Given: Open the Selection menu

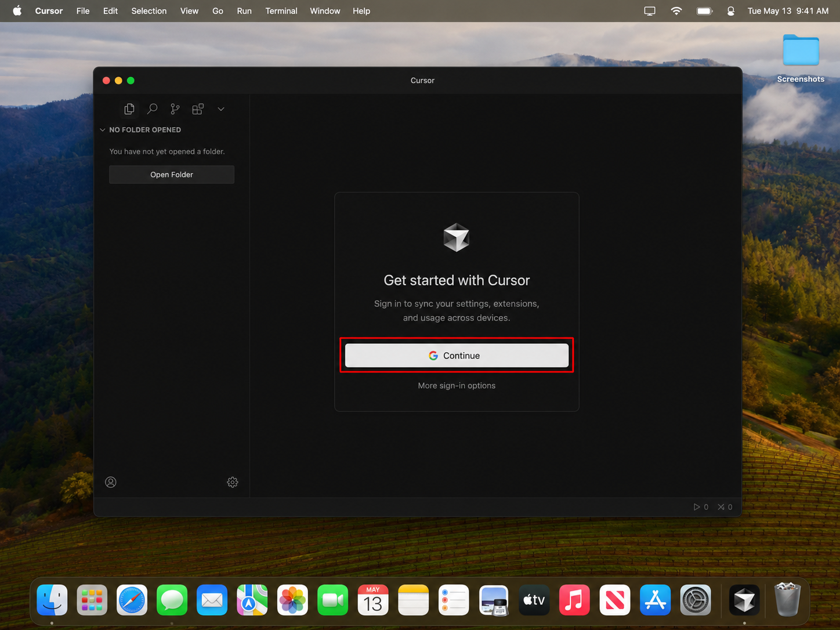Looking at the screenshot, I should [149, 11].
